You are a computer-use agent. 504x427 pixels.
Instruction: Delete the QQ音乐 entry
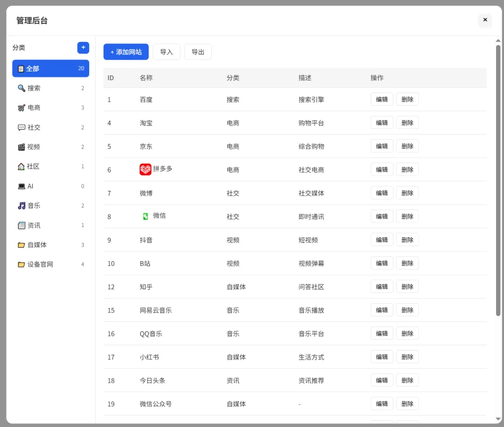[x=407, y=334]
